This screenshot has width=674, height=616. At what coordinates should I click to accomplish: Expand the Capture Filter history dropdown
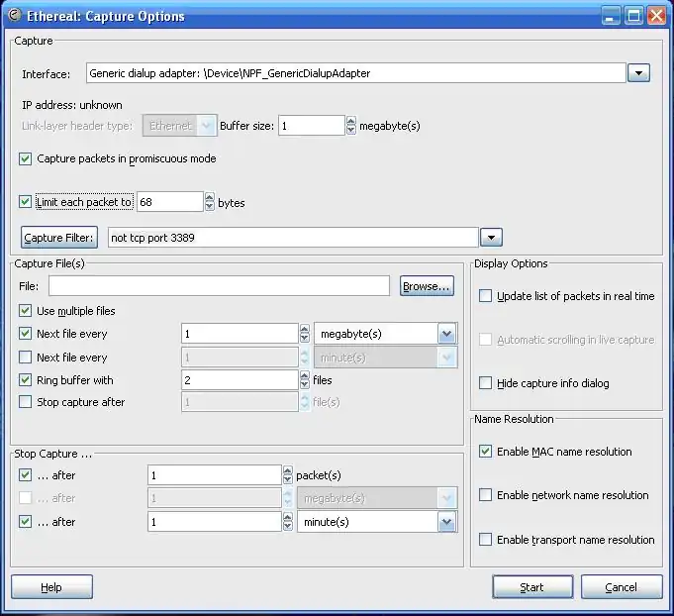[x=491, y=238]
